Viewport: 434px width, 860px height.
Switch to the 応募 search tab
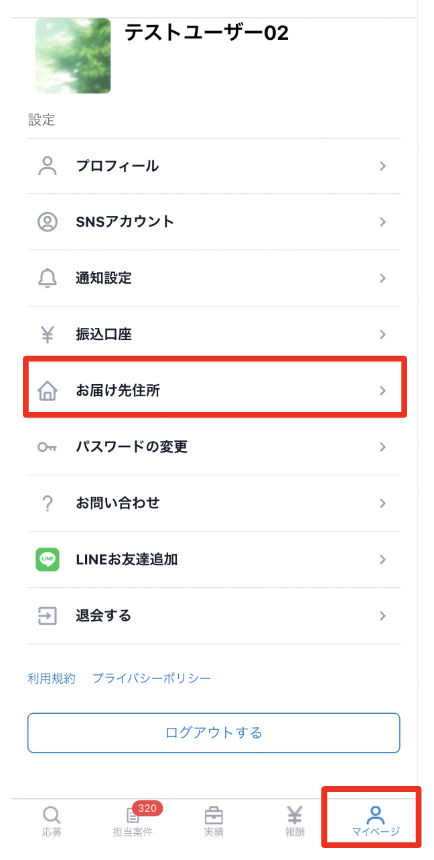[52, 821]
